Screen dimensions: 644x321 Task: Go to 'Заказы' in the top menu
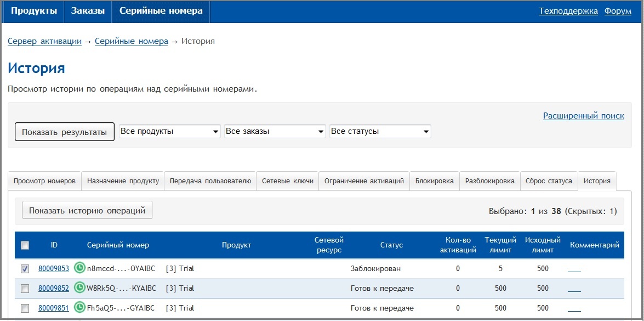[88, 11]
